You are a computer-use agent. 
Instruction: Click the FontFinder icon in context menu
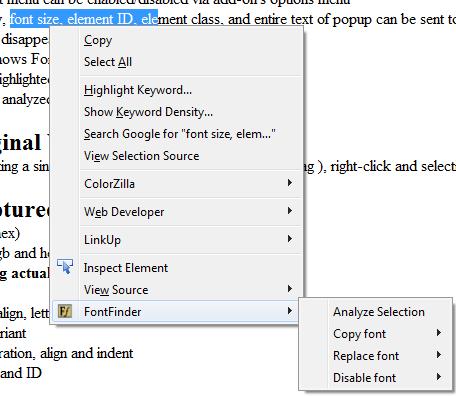point(65,311)
